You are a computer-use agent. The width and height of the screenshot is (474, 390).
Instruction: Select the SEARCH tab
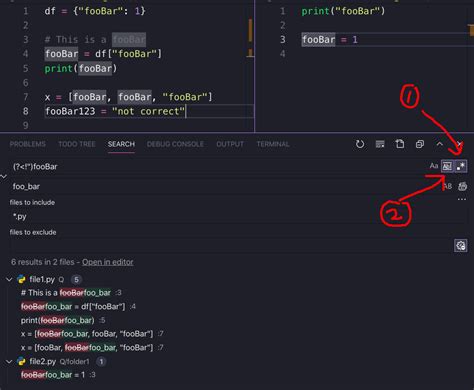point(121,144)
